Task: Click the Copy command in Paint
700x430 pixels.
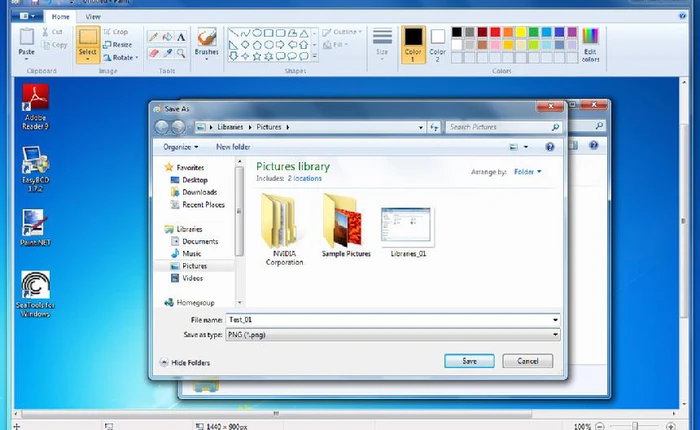Action: (x=54, y=45)
